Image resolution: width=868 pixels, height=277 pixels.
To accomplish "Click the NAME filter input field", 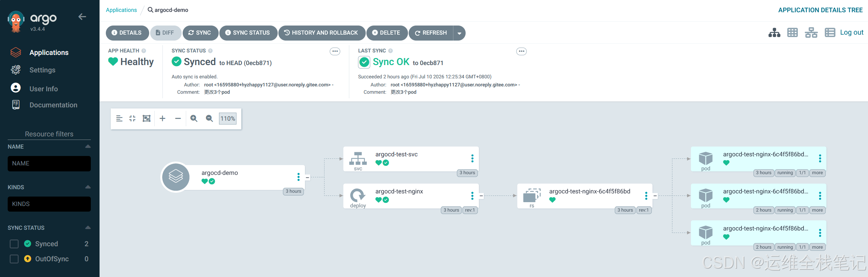I will (49, 163).
